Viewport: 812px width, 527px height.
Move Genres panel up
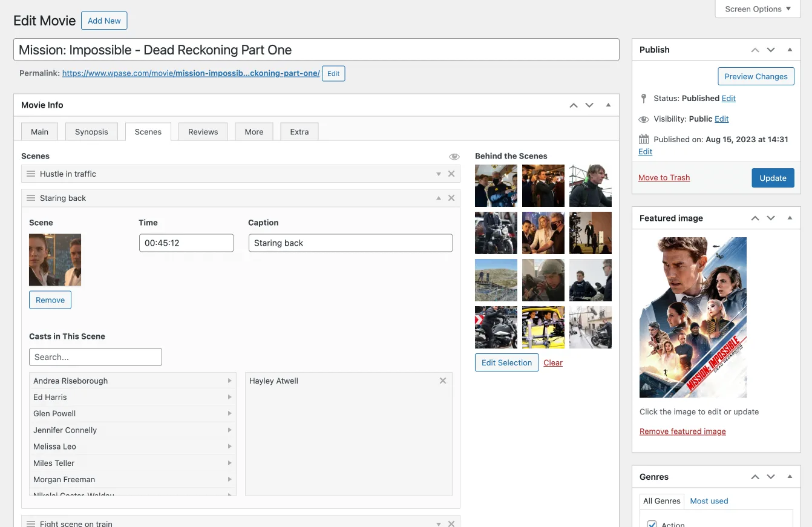coord(755,477)
